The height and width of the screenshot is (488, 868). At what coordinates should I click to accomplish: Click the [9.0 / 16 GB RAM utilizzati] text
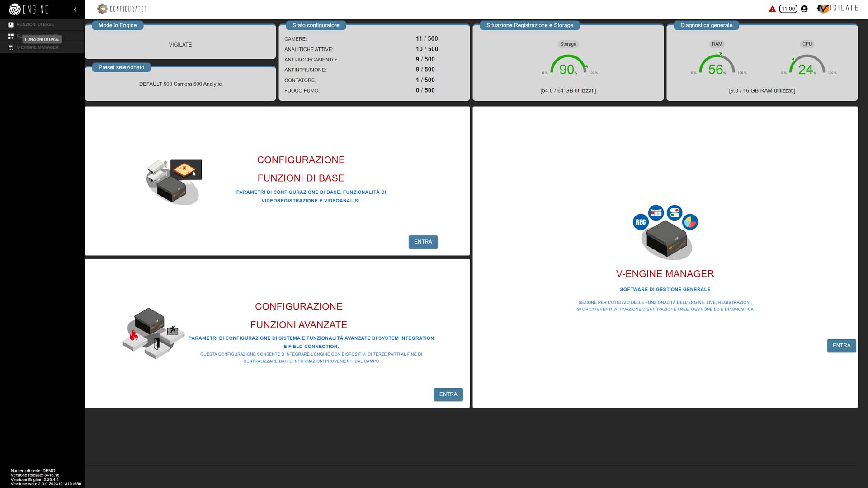pyautogui.click(x=762, y=91)
